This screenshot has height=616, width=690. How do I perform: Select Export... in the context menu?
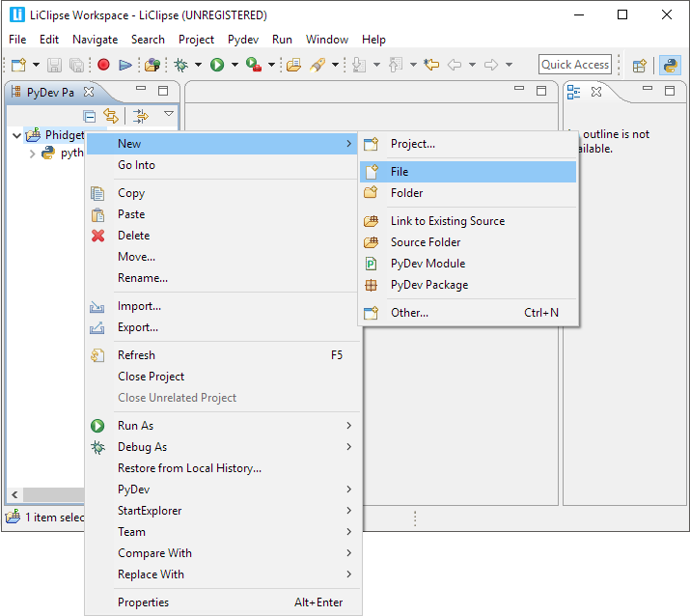(223, 327)
